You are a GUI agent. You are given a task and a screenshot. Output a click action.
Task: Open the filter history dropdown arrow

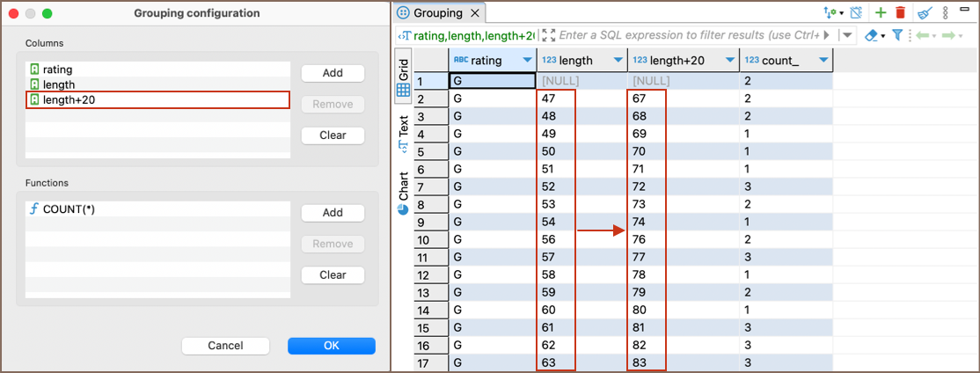pos(847,35)
